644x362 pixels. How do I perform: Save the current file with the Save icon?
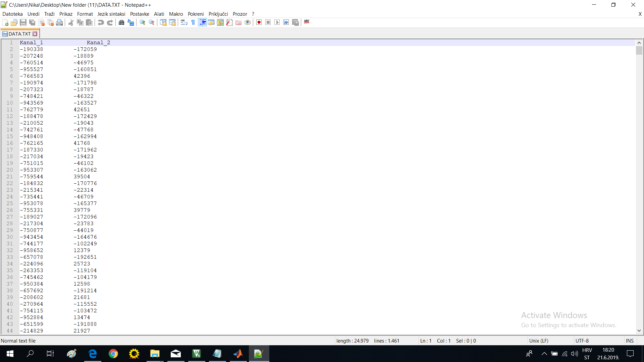click(x=23, y=22)
